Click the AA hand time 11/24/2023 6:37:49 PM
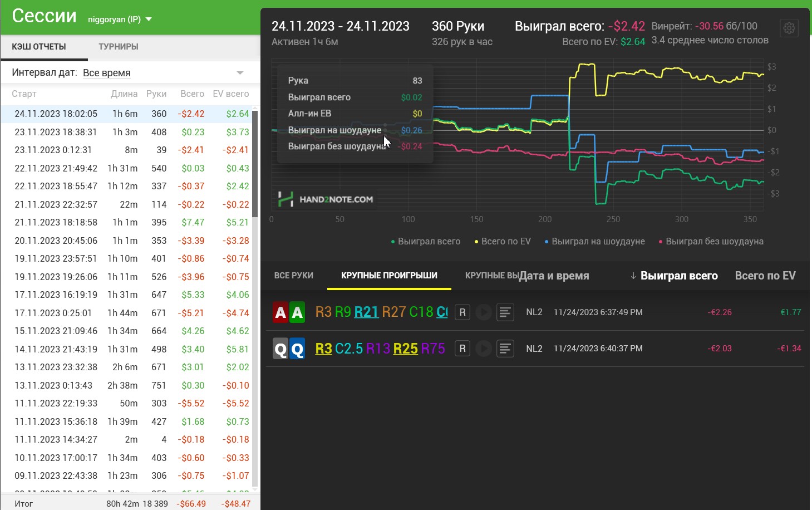812x510 pixels. (598, 312)
